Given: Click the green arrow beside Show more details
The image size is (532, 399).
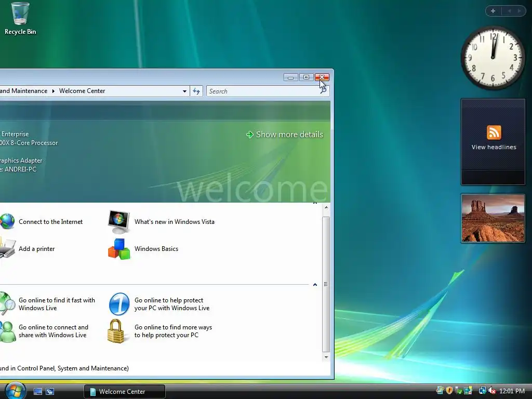Looking at the screenshot, I should (x=250, y=135).
